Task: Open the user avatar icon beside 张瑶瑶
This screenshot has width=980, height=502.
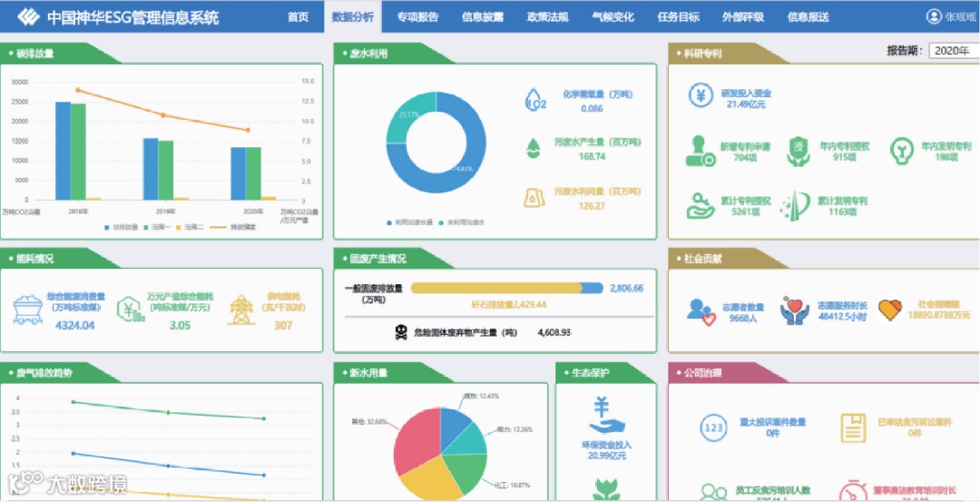Action: [x=934, y=17]
